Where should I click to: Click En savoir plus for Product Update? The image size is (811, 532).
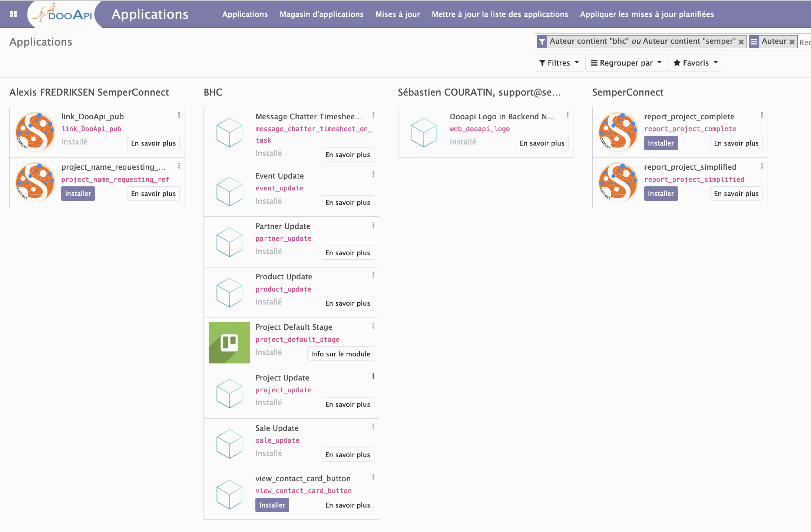(348, 303)
